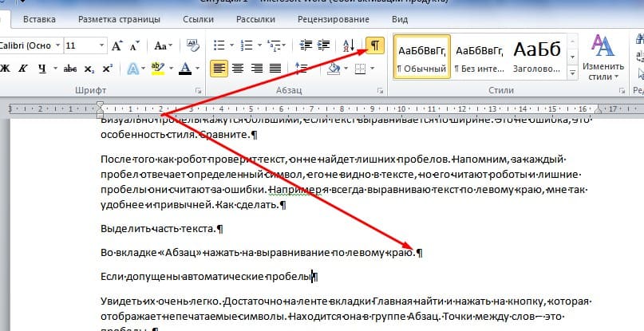Open underline style dropdown arrow

(55, 69)
